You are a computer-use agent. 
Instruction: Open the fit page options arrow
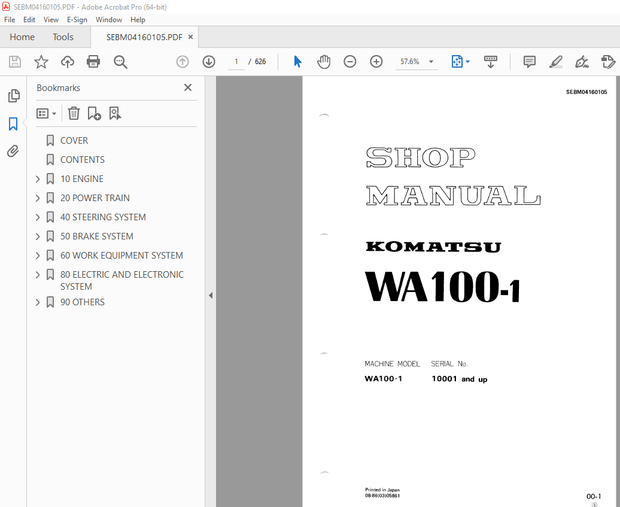(x=468, y=62)
